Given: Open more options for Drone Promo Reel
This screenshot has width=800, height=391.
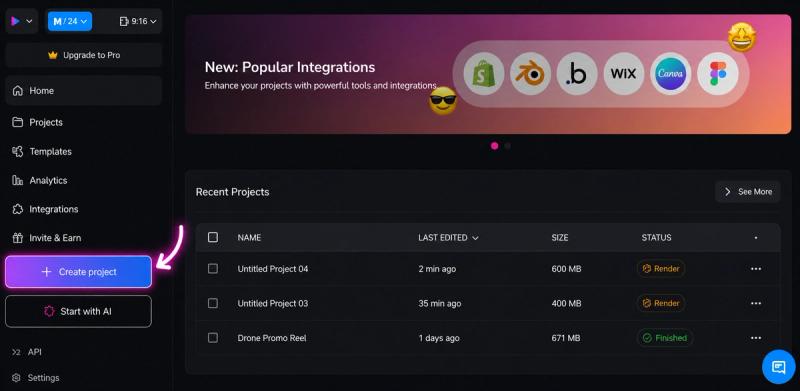Looking at the screenshot, I should [756, 338].
